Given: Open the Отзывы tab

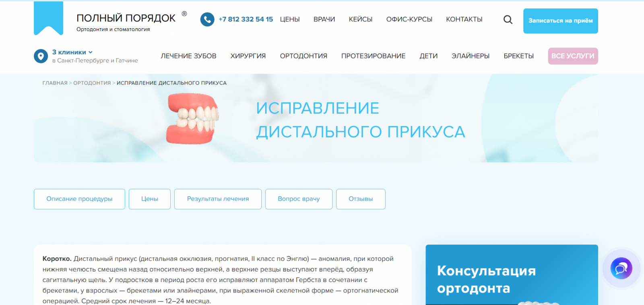Looking at the screenshot, I should click(361, 199).
